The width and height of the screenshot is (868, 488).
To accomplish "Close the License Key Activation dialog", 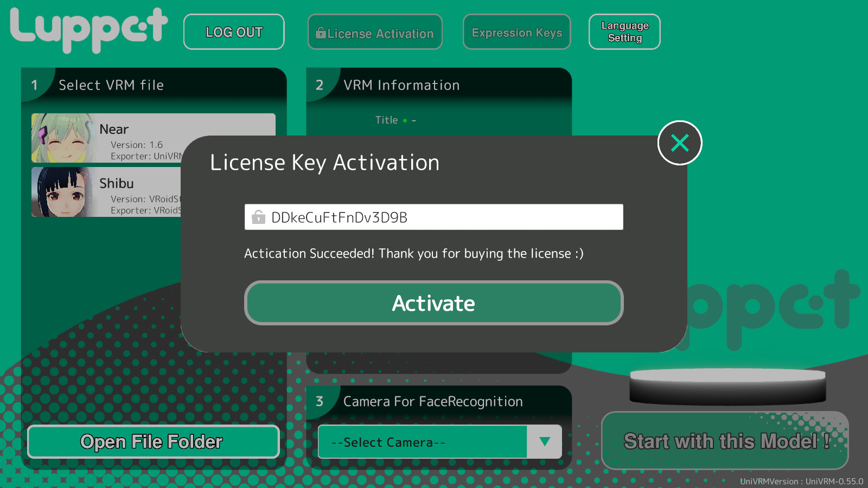I will coord(680,143).
